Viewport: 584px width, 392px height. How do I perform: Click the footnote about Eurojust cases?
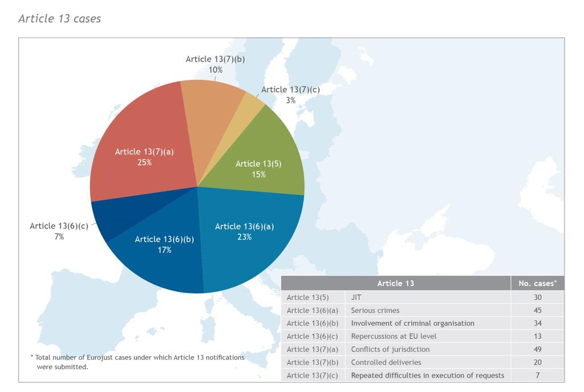click(x=137, y=362)
